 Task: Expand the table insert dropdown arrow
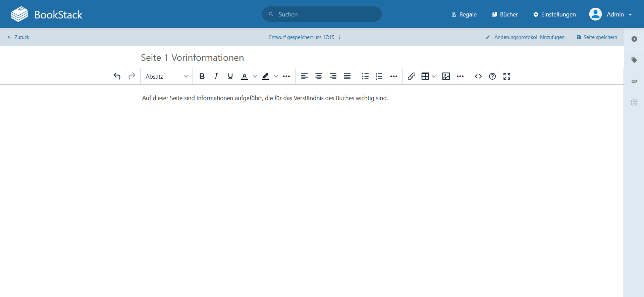pyautogui.click(x=434, y=76)
